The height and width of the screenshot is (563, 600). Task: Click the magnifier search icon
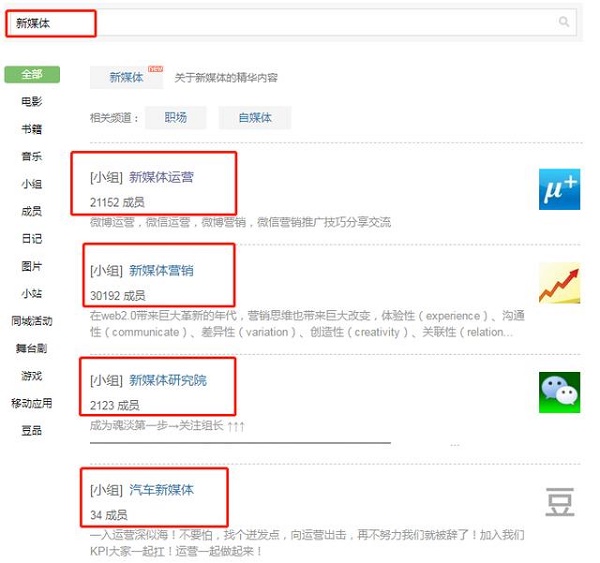(x=563, y=22)
